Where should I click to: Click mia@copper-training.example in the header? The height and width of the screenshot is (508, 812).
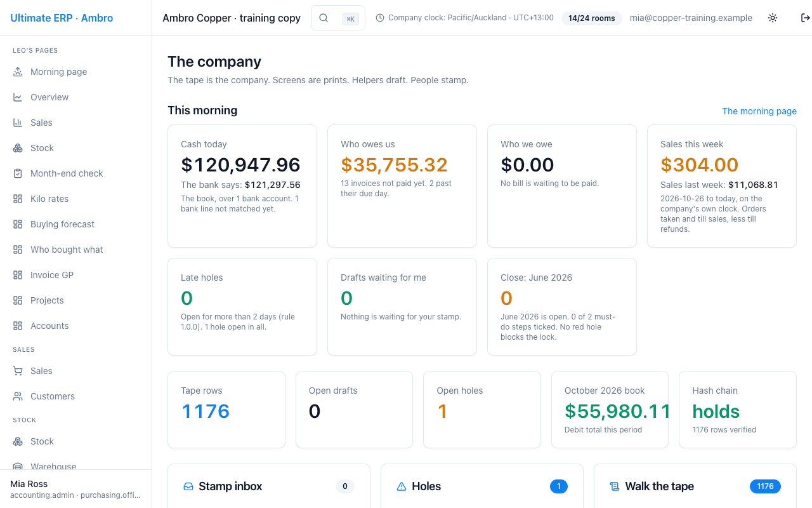691,18
